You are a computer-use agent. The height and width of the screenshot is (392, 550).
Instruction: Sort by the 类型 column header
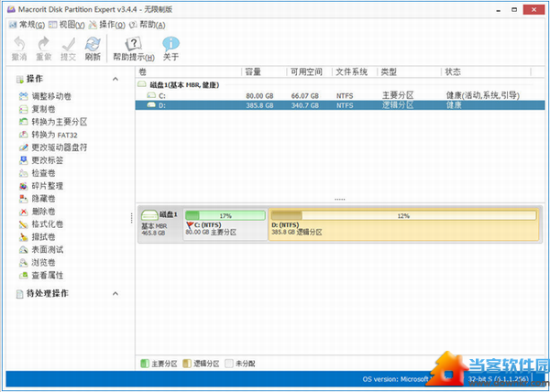pos(409,72)
